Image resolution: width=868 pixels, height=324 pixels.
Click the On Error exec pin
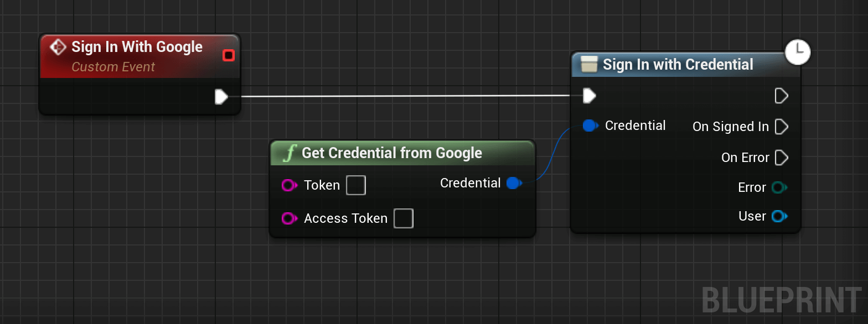point(781,158)
